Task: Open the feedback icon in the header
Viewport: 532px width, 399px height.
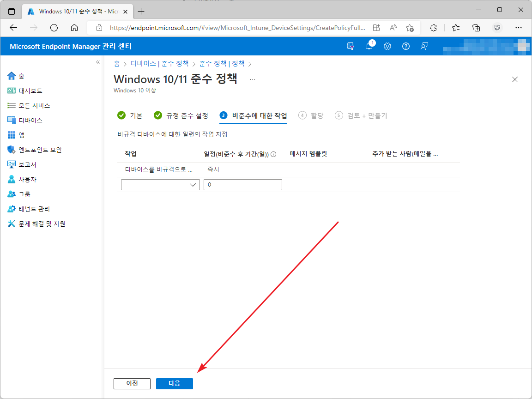Action: point(424,47)
